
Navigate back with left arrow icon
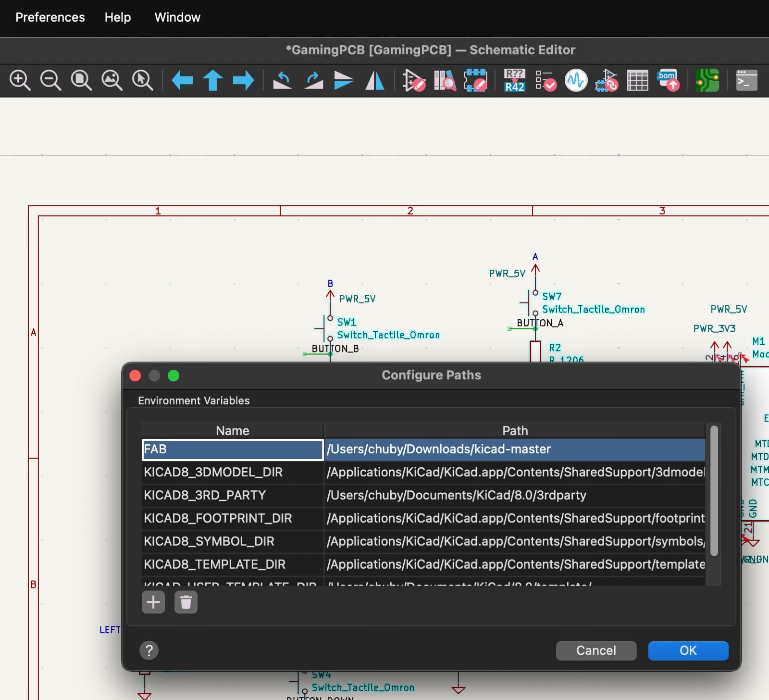tap(182, 80)
